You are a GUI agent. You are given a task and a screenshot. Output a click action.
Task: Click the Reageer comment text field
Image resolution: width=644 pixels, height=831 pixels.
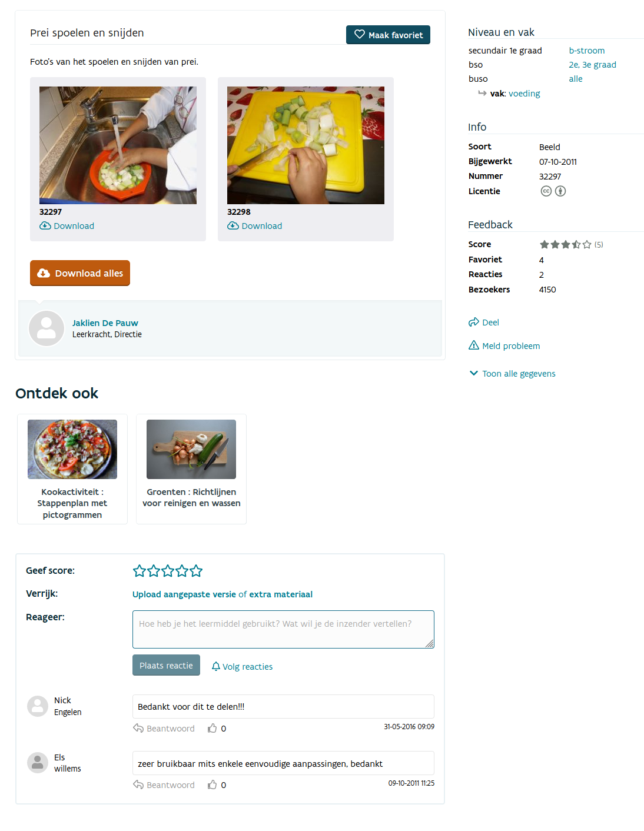(283, 629)
